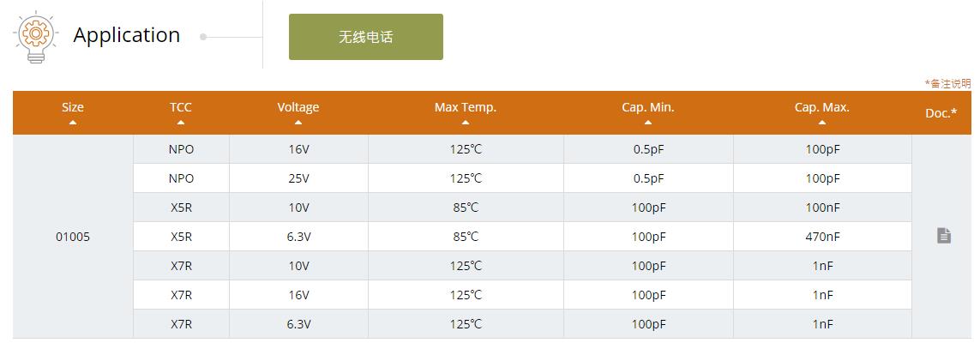The width and height of the screenshot is (980, 343).
Task: Sort table by Size column header
Action: (73, 107)
